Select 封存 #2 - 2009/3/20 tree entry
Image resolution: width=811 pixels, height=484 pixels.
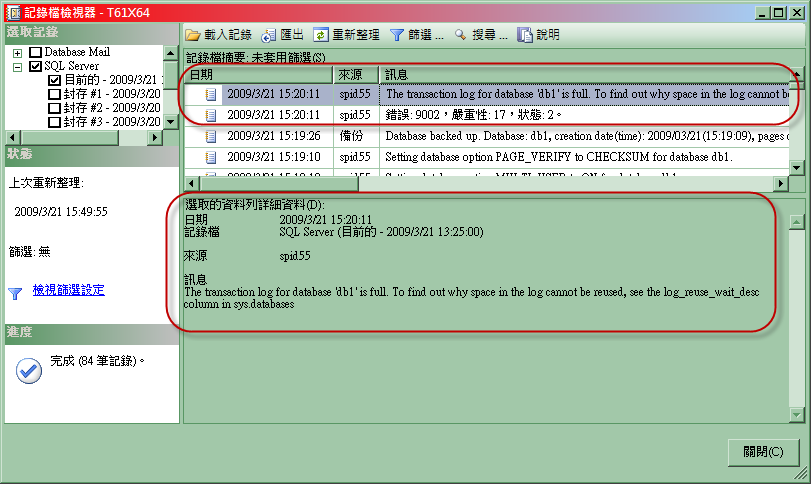click(x=112, y=108)
